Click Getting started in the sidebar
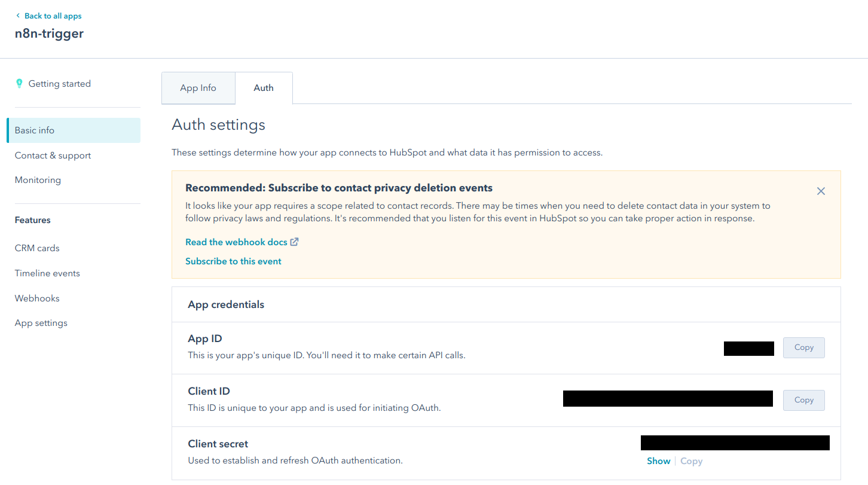 (60, 84)
